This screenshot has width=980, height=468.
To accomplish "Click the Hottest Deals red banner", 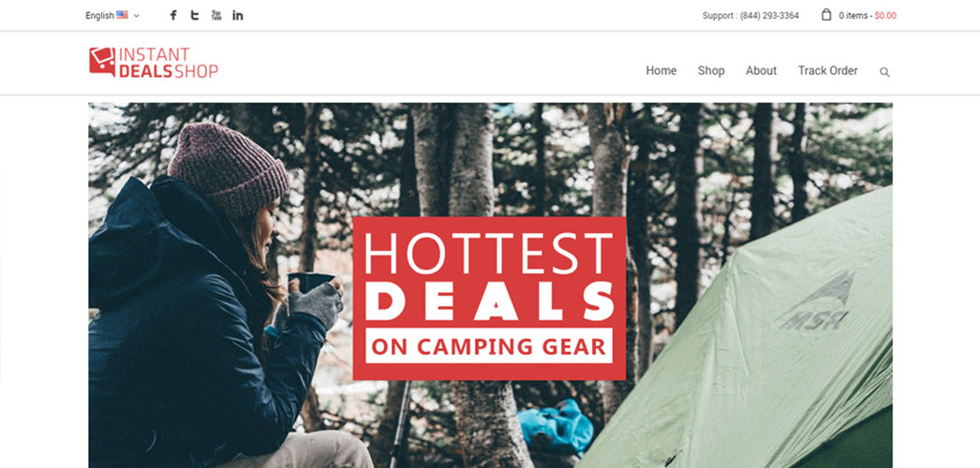I will click(x=489, y=299).
